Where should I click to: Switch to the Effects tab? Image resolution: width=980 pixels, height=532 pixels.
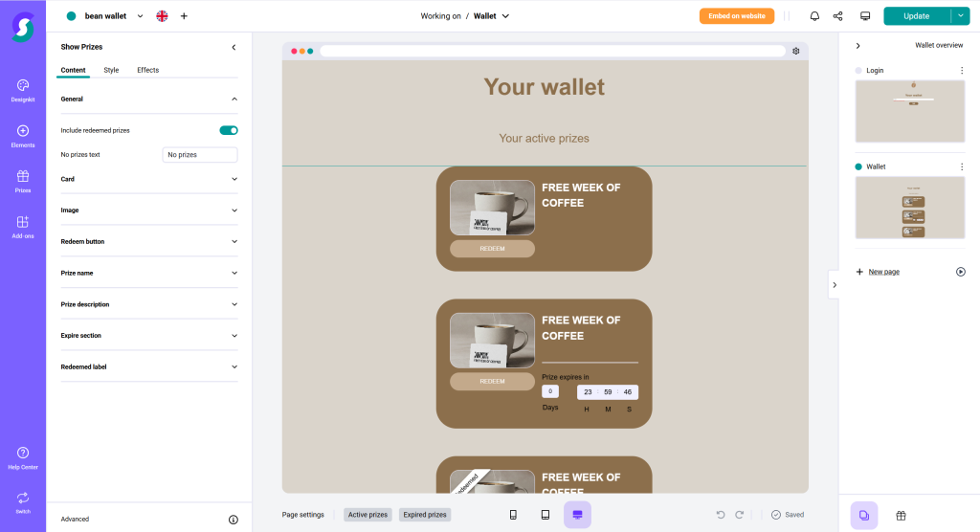pyautogui.click(x=147, y=70)
